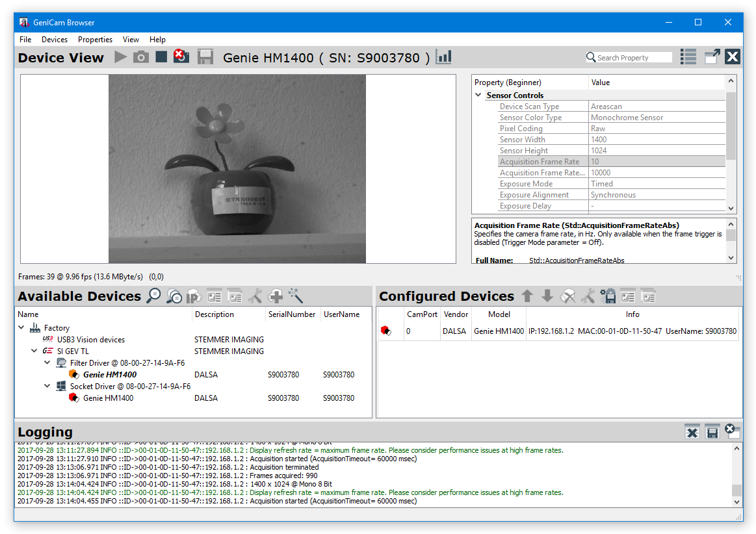Image resolution: width=756 pixels, height=534 pixels.
Task: Open the histogram bar chart icon
Action: [x=444, y=57]
